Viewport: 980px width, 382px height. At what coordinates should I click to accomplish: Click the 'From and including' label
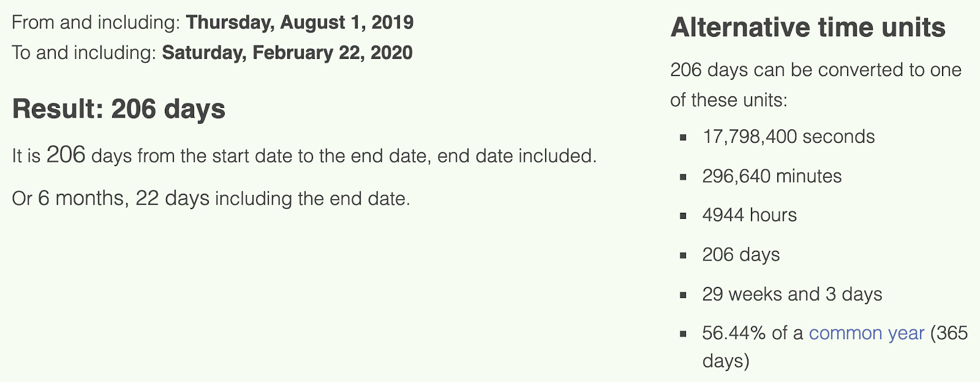pos(96,23)
